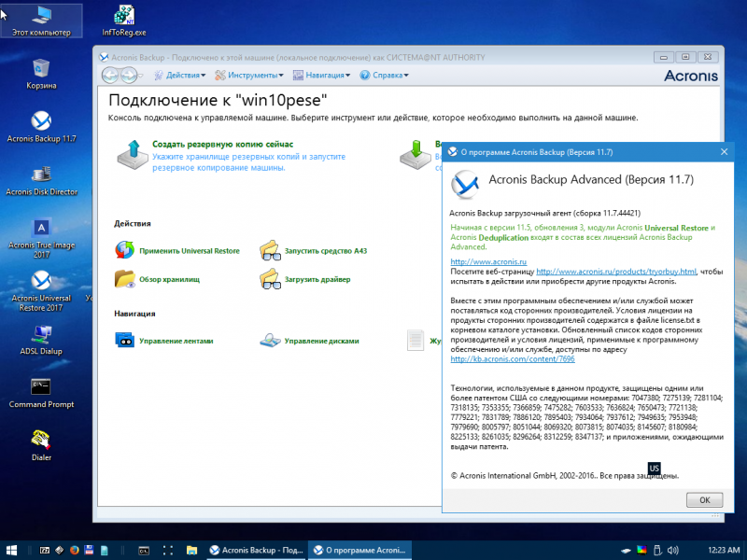Viewport: 747px width, 560px height.
Task: Switch to О программе Acroni... taskbar button
Action: click(360, 550)
